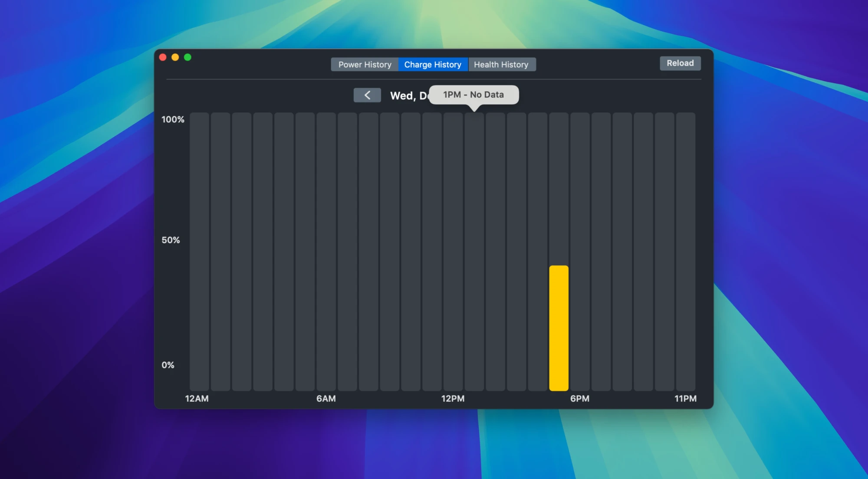The width and height of the screenshot is (868, 479).
Task: Close the window with red button
Action: tap(163, 57)
